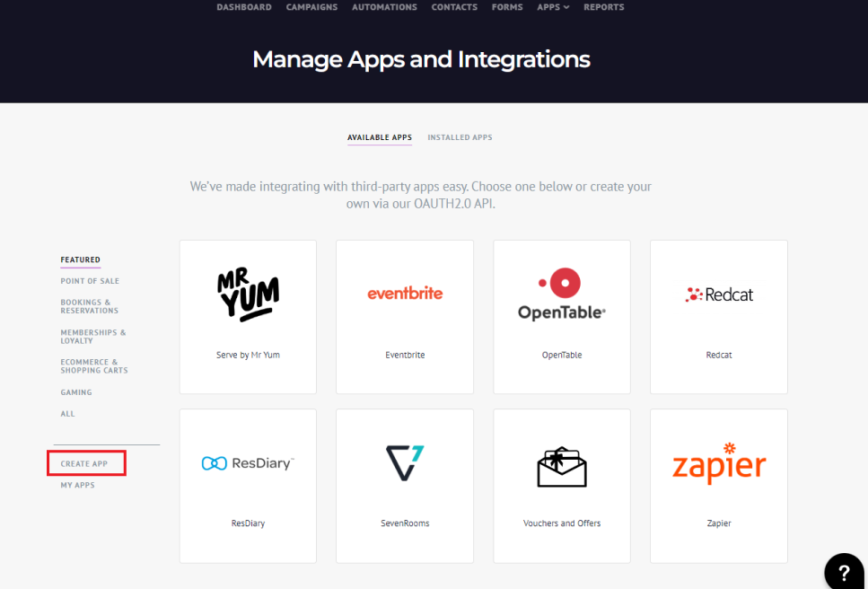Viewport: 868px width, 589px height.
Task: Filter by Memberships & Loyalty category
Action: (x=93, y=337)
